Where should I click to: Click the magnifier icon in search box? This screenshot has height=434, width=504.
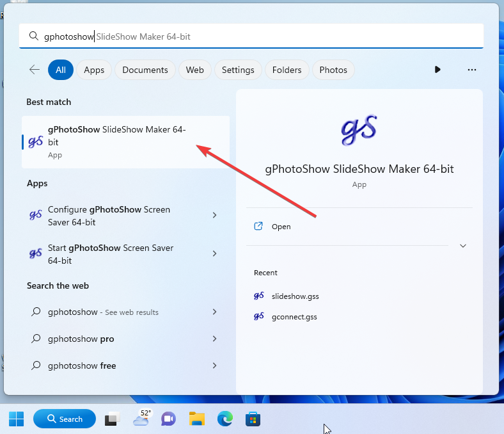coord(34,36)
